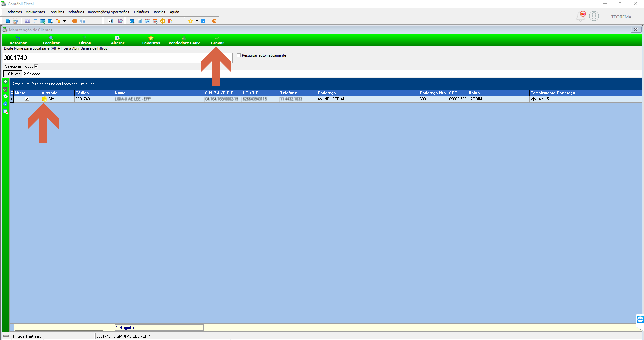This screenshot has width=644, height=340.
Task: Click the yellow star favorites toolbar icon
Action: tap(190, 21)
